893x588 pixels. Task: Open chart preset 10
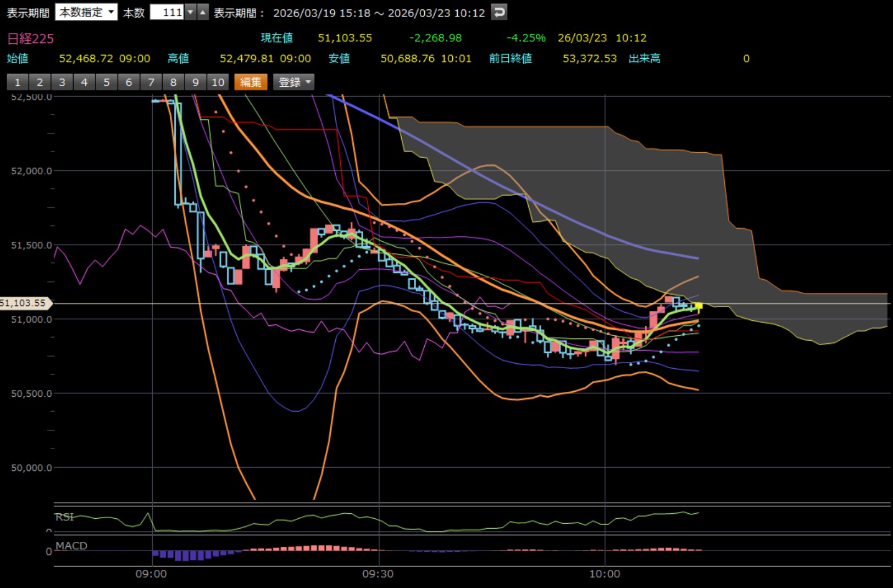click(218, 82)
